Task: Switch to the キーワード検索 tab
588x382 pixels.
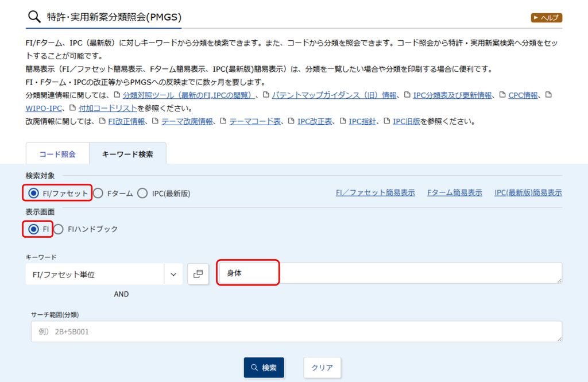Action: point(127,154)
